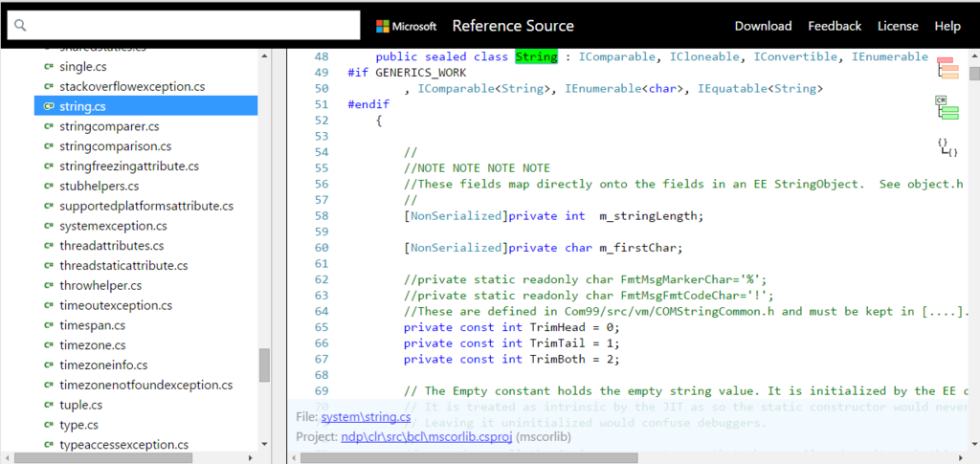Image resolution: width=980 pixels, height=464 pixels.
Task: Click the magnifier icon in search box
Action: (21, 25)
